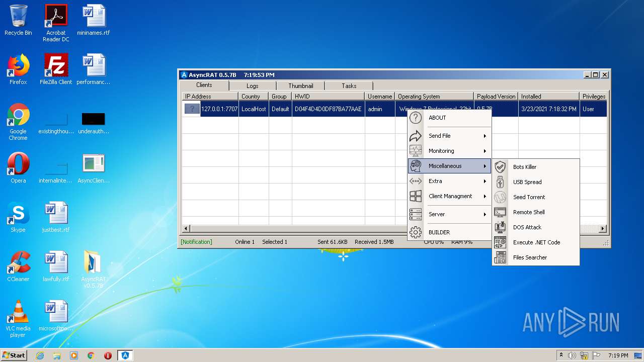Screen dimensions: 644x362
Task: Switch to the Logs tab
Action: coord(253,86)
